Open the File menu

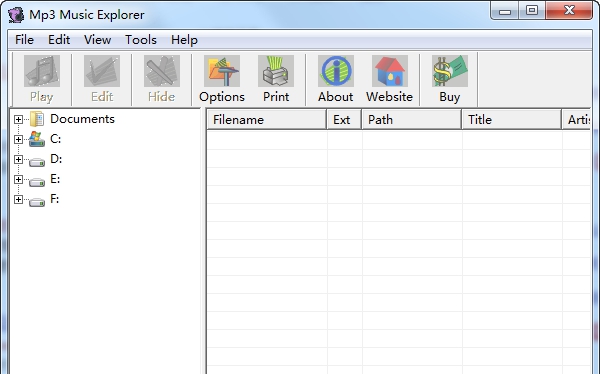24,39
